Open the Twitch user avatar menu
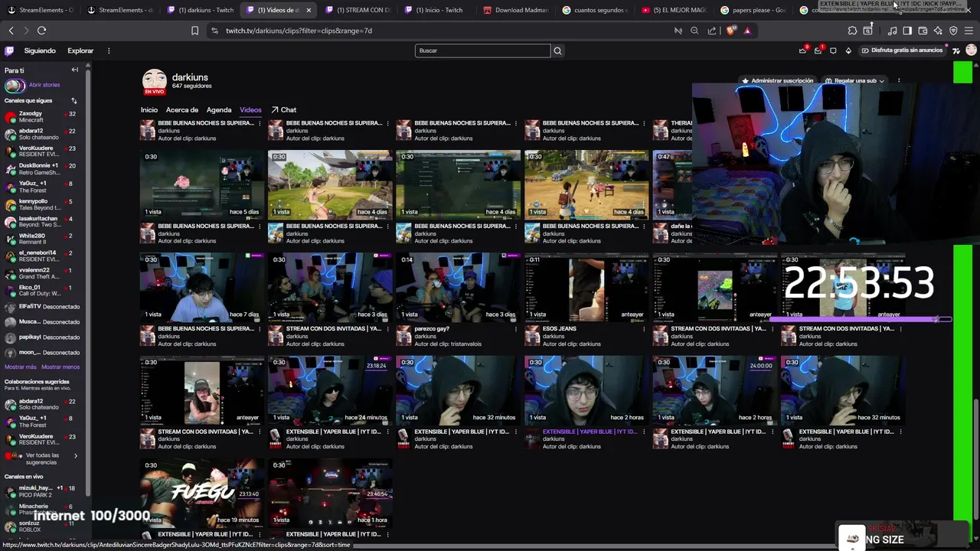 point(971,51)
